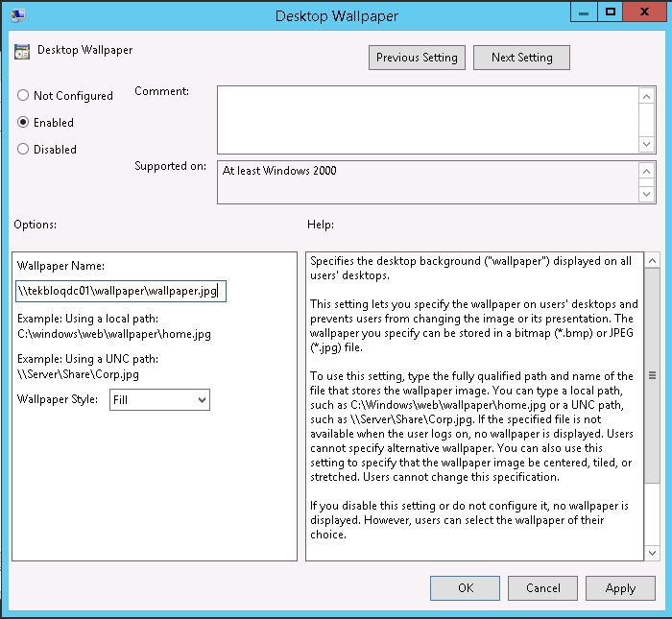
Task: Click the Options: label
Action: pos(36,225)
